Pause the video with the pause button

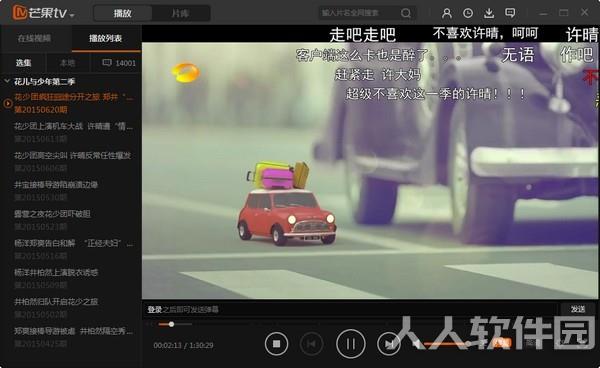[351, 344]
